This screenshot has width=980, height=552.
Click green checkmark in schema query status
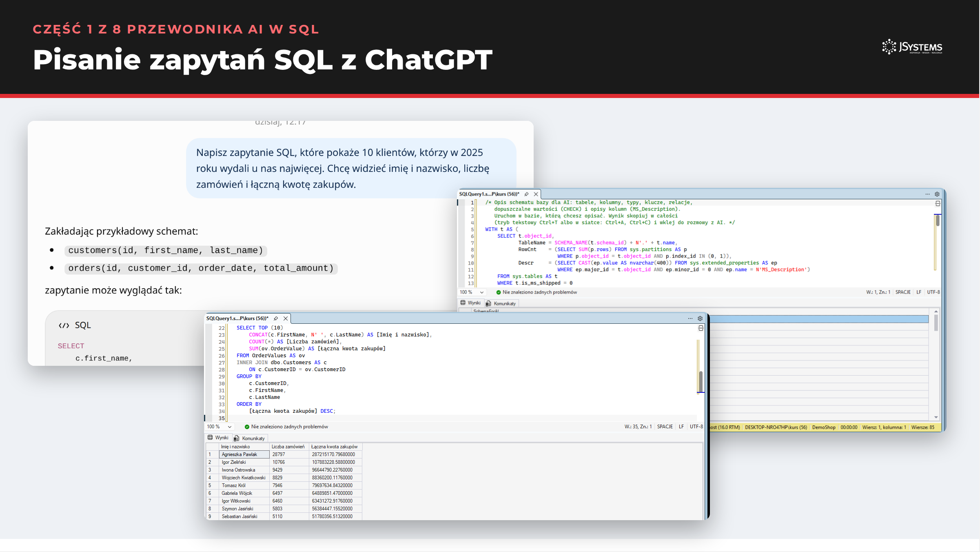point(498,292)
